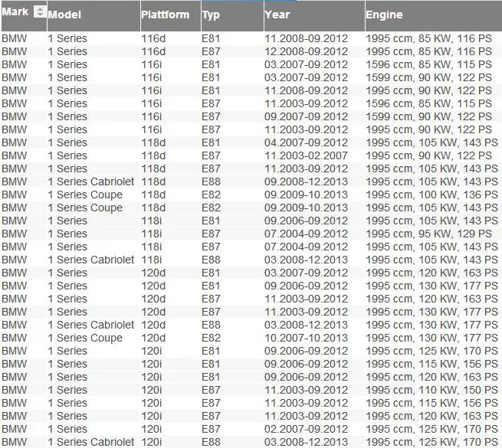
Task: Click 1 Series Cabriolet in the 120i row
Action: coord(91,442)
